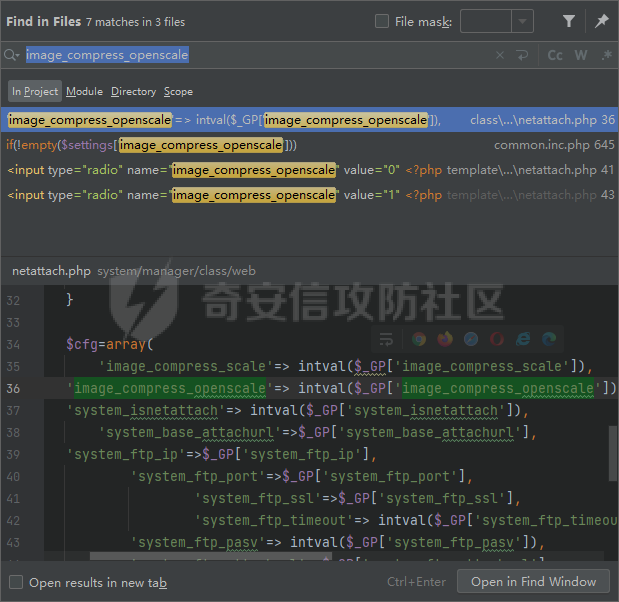
Task: Open preview in Chrome browser icon
Action: pos(419,339)
